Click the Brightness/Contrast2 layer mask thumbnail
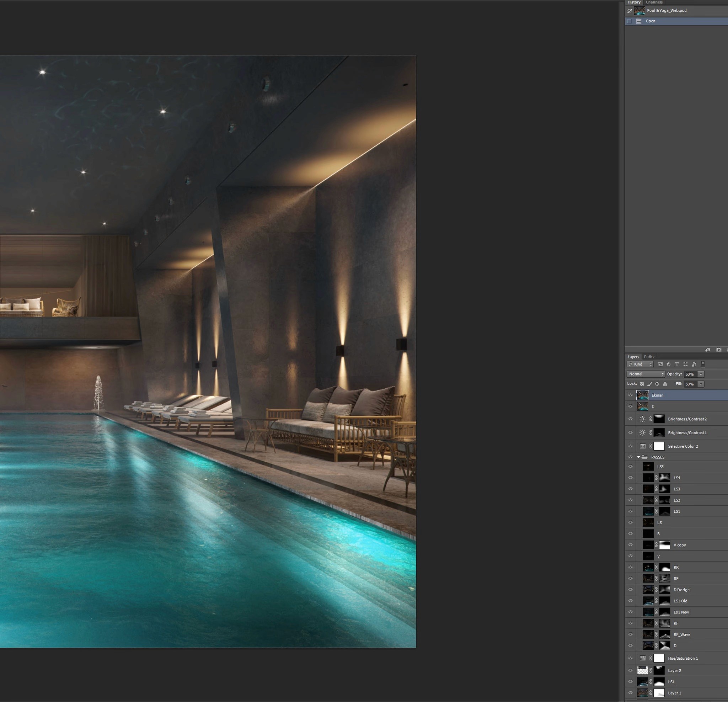The width and height of the screenshot is (728, 702). 659,419
